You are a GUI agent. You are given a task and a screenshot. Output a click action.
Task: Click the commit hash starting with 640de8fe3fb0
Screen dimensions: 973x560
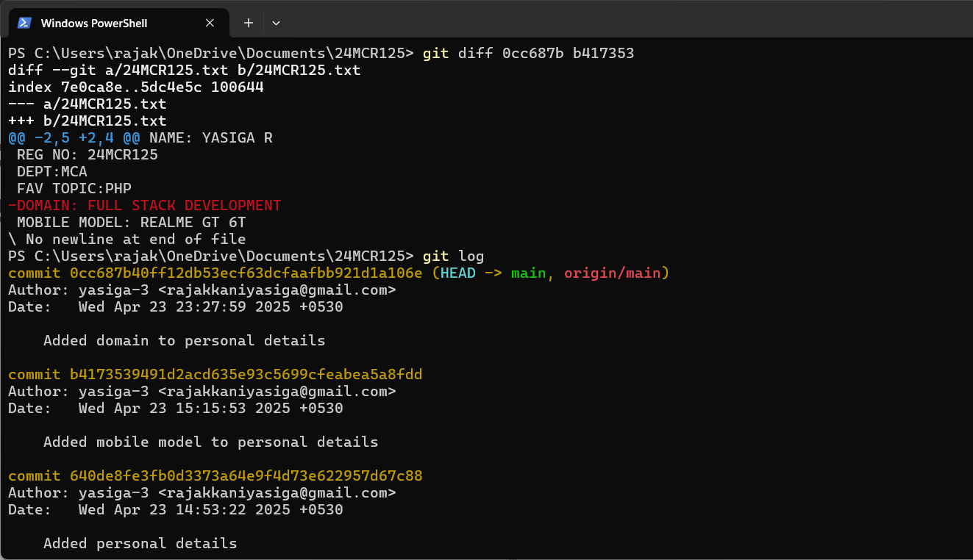tap(246, 476)
